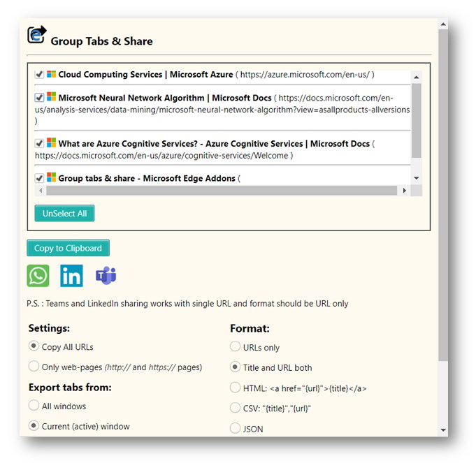Image resolution: width=476 pixels, height=463 pixels.
Task: Select the JSON format option
Action: [235, 428]
